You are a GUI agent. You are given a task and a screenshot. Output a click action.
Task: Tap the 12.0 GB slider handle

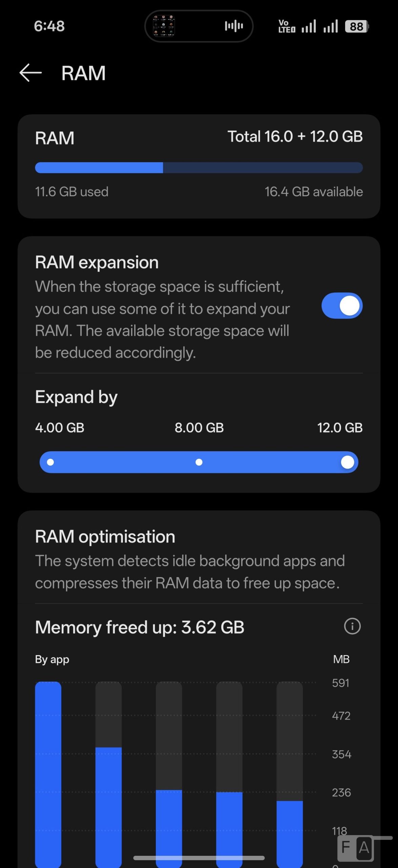[347, 462]
